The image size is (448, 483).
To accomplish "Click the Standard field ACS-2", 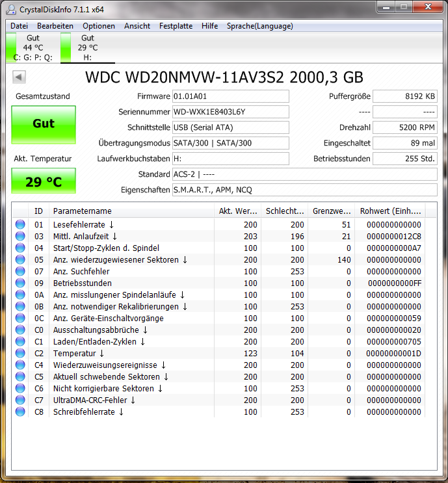I will pyautogui.click(x=305, y=174).
